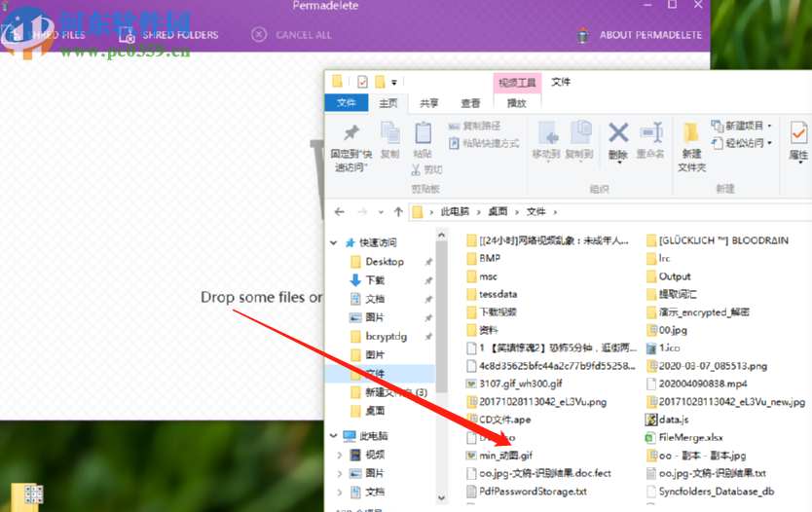Click the desktop icon at bottom-left
This screenshot has width=812, height=512.
(26, 497)
